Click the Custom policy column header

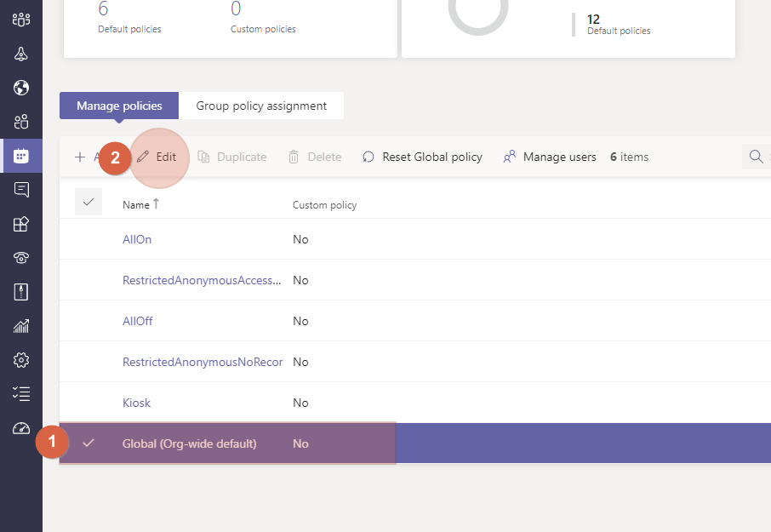click(324, 205)
